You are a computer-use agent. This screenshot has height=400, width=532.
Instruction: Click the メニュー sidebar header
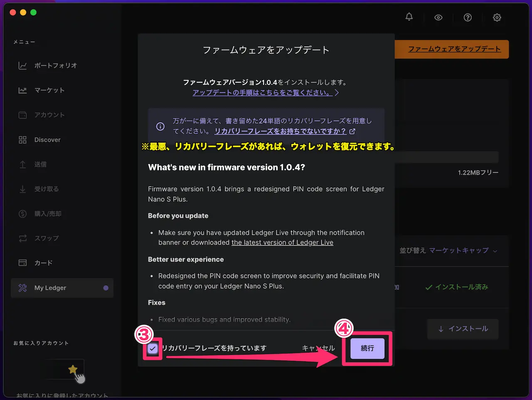pyautogui.click(x=24, y=42)
